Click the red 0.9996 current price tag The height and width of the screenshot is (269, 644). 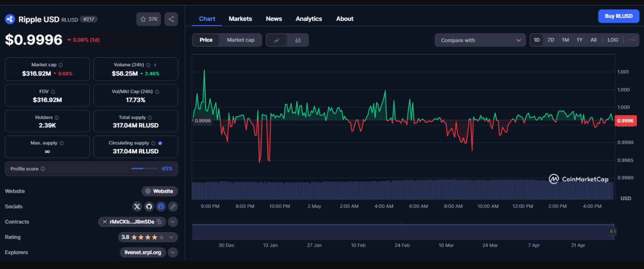626,121
